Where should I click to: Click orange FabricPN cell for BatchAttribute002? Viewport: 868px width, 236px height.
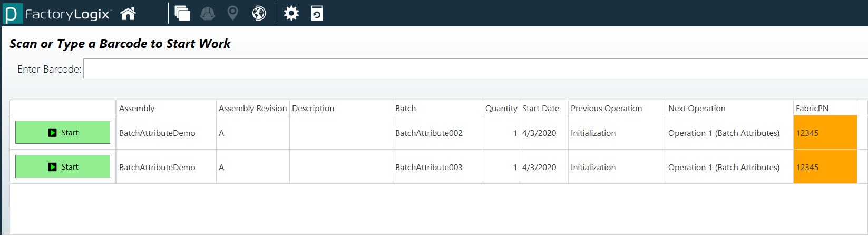click(825, 133)
